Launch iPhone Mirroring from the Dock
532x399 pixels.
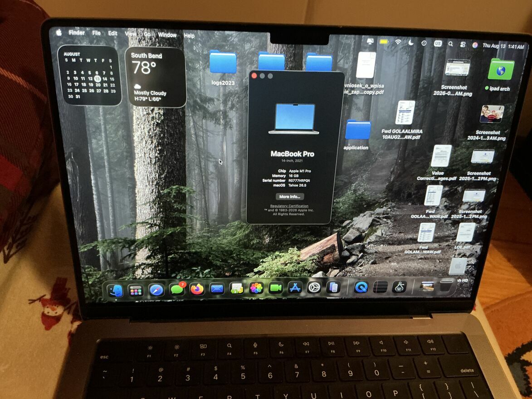point(333,287)
